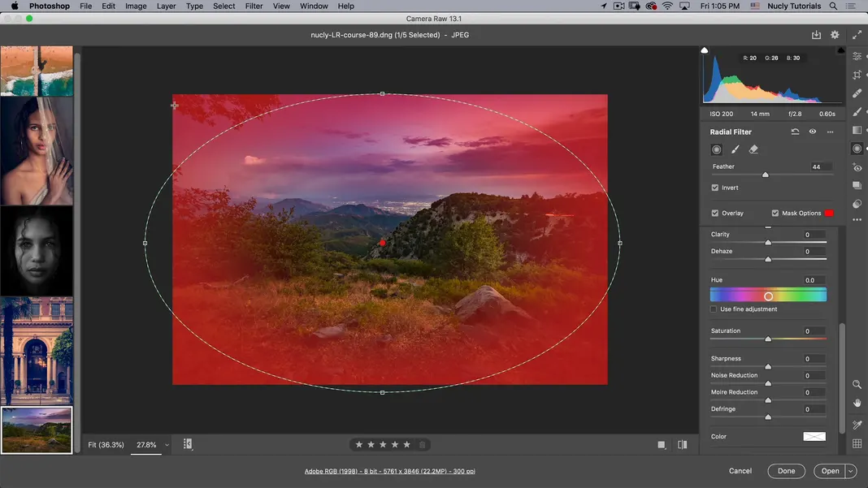Select the Red Eye removal tool
868x488 pixels.
tap(857, 167)
